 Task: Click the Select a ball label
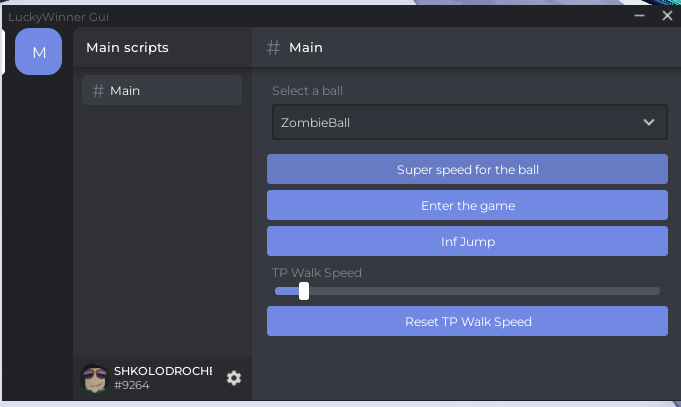click(x=307, y=91)
